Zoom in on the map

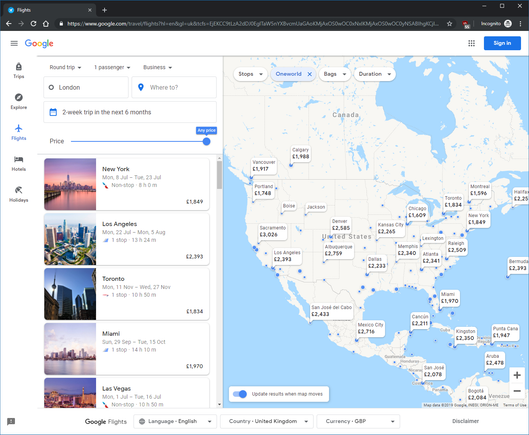[x=517, y=375]
